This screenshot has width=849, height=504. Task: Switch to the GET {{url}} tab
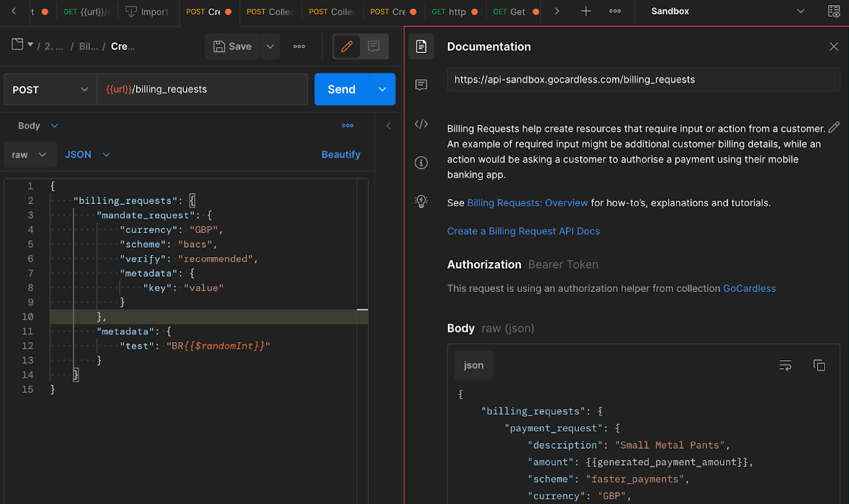click(85, 12)
